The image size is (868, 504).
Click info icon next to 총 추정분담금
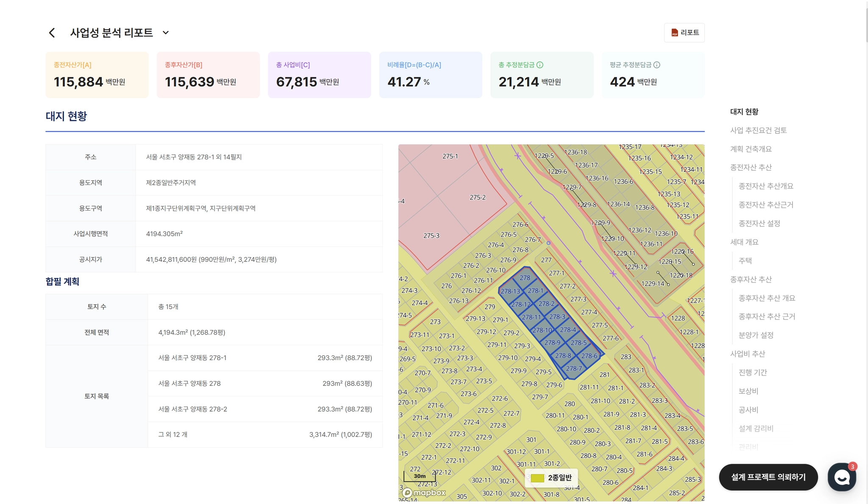tap(540, 65)
